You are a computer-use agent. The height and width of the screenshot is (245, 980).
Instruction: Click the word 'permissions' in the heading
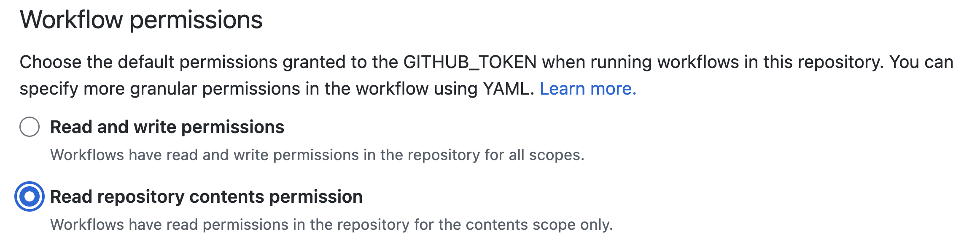pos(196,21)
